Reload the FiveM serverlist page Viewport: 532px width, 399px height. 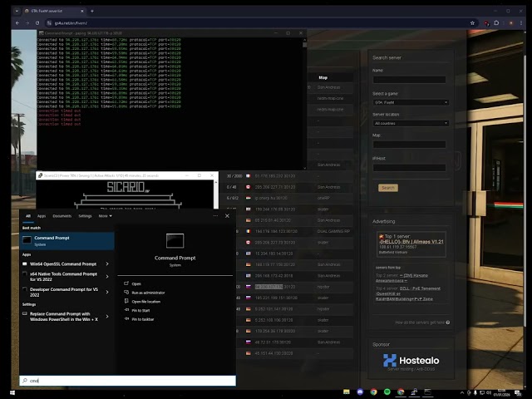(x=37, y=23)
